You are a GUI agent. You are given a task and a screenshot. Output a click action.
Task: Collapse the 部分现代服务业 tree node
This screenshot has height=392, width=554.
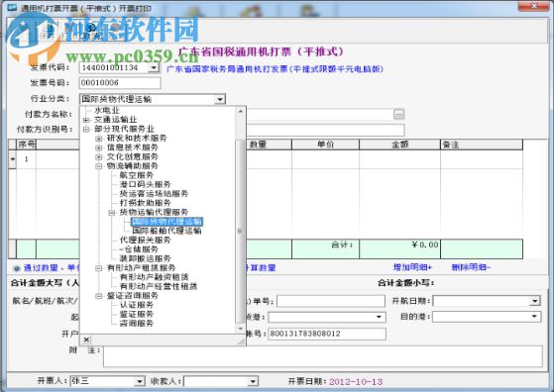86,129
